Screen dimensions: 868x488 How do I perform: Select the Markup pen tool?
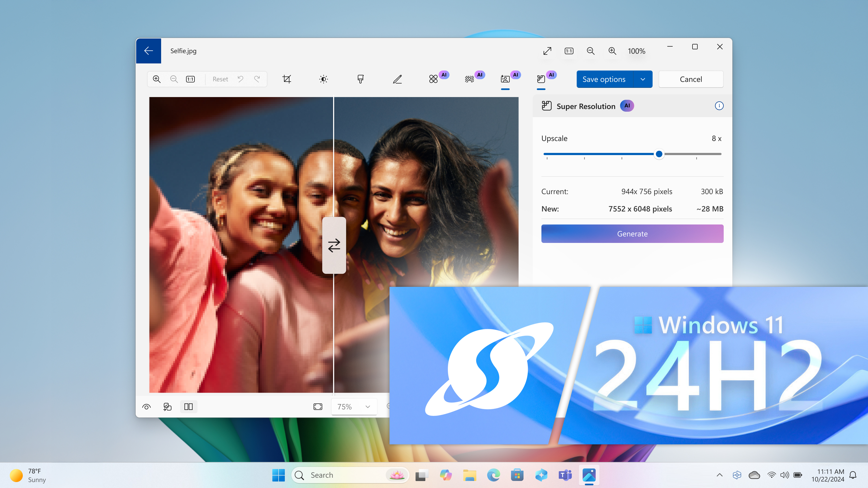397,79
